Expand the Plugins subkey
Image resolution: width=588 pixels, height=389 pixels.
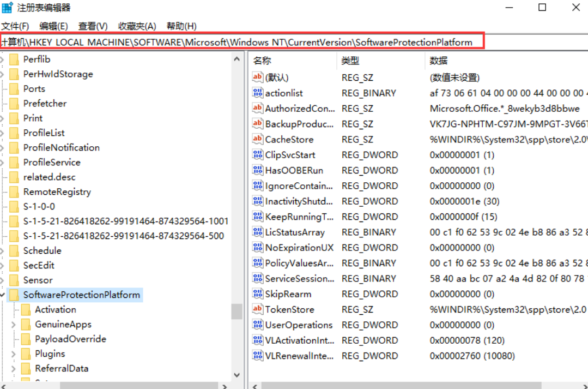(14, 354)
